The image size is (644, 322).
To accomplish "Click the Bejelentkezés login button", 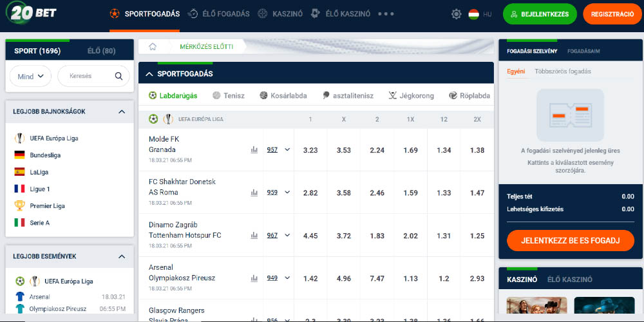I will pos(540,14).
